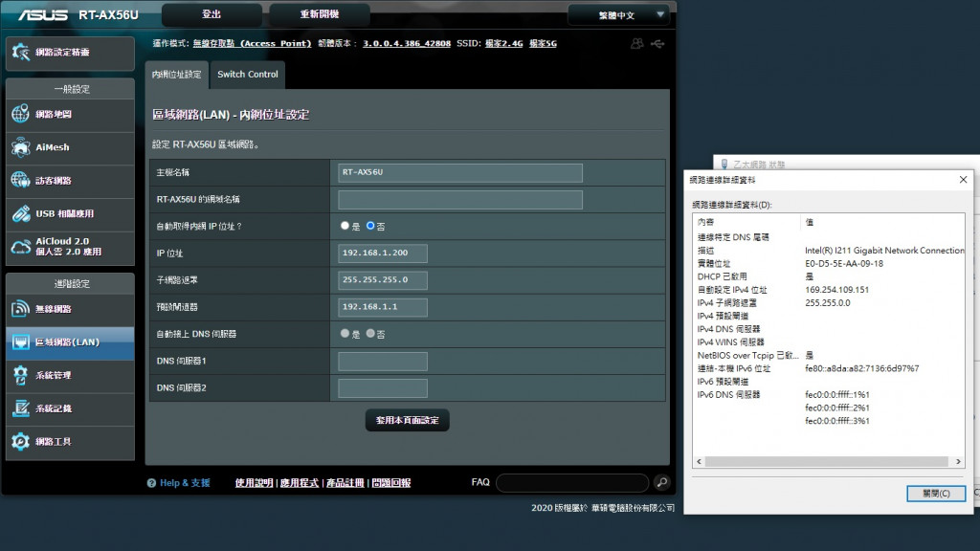Open the utilities link (應用程式)
The image size is (980, 551).
coord(300,483)
